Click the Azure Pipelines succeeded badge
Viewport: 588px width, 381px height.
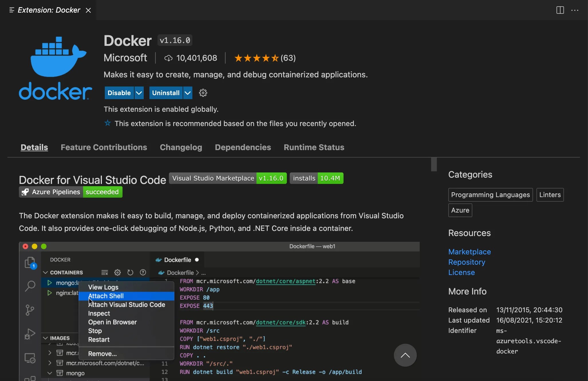[71, 192]
